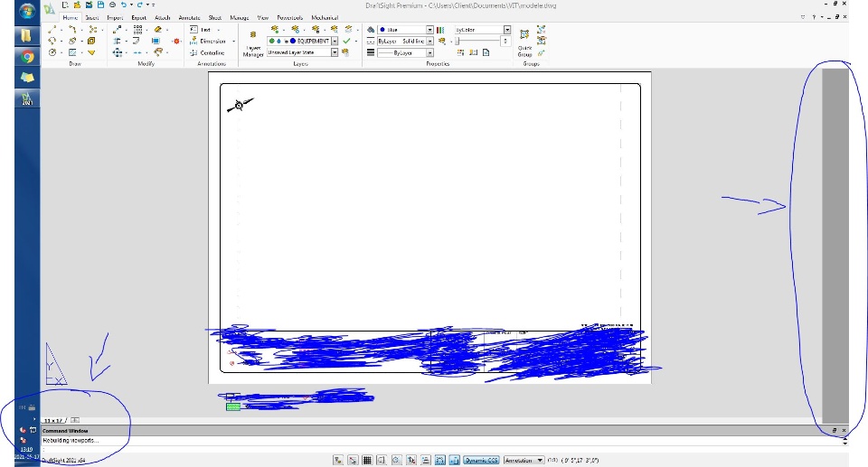Screen dimensions: 868x467
Task: Switch to the Mechanical ribbon tab
Action: (x=325, y=18)
